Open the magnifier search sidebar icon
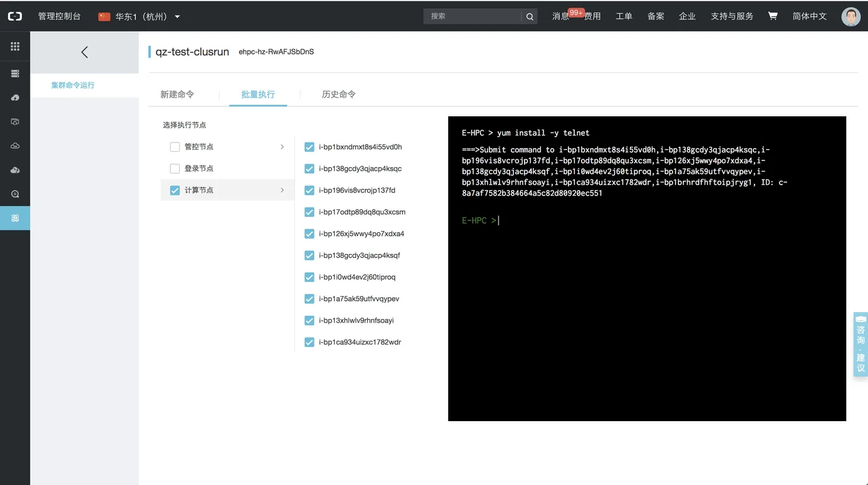 pyautogui.click(x=15, y=194)
